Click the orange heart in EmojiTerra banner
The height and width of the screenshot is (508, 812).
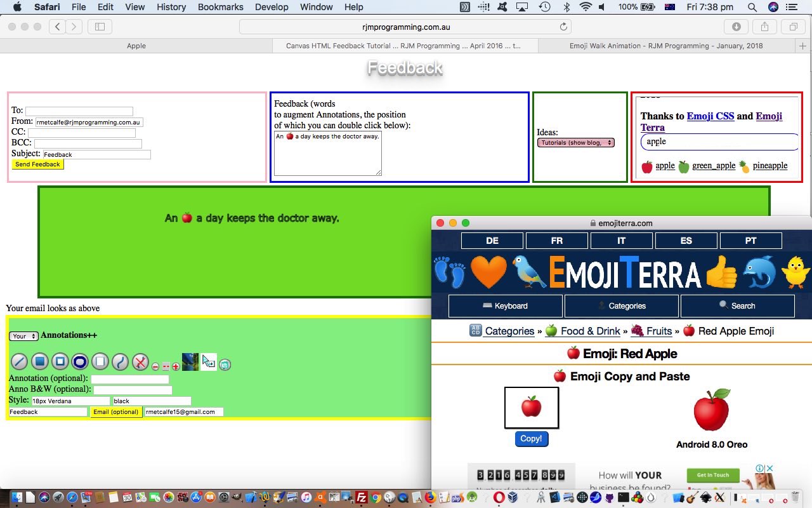[x=489, y=272]
